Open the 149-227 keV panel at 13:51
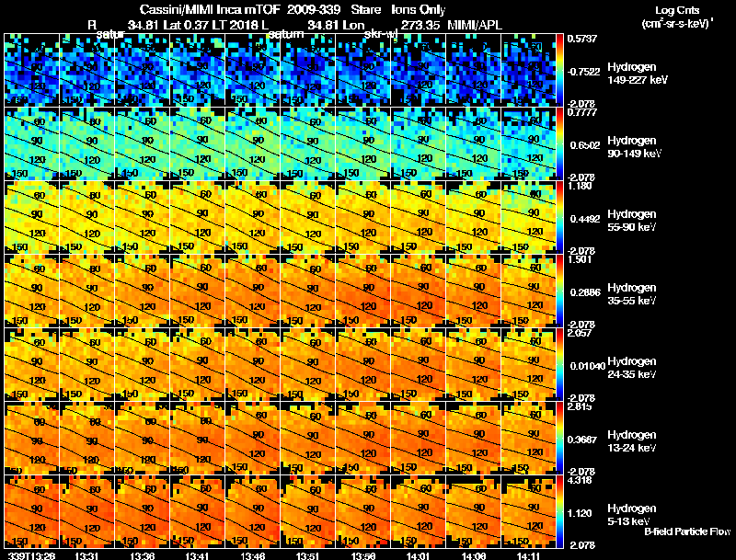This screenshot has width=736, height=560. pyautogui.click(x=307, y=69)
